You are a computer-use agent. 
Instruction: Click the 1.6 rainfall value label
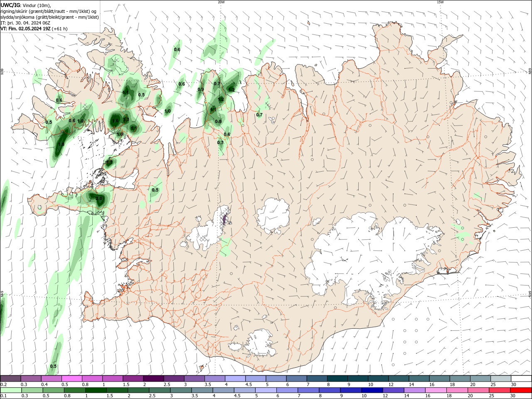click(x=116, y=121)
